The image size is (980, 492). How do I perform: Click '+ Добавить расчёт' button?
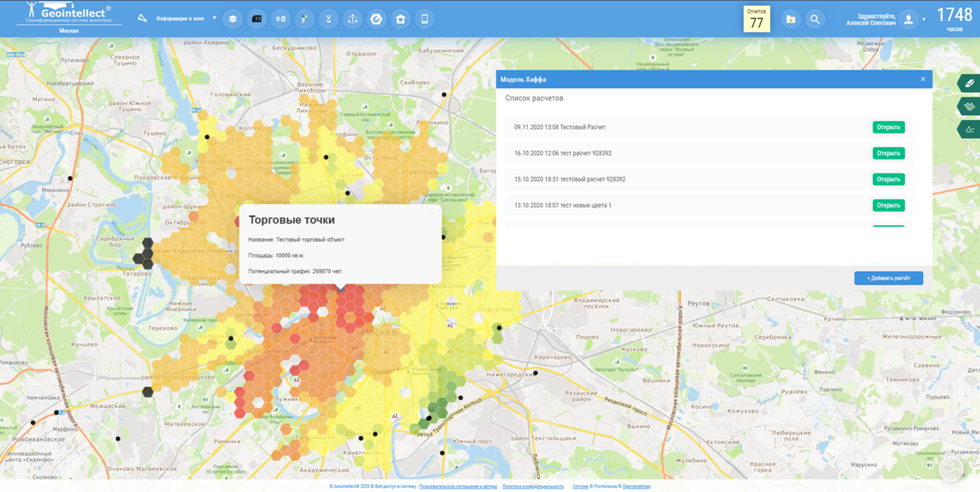point(888,278)
